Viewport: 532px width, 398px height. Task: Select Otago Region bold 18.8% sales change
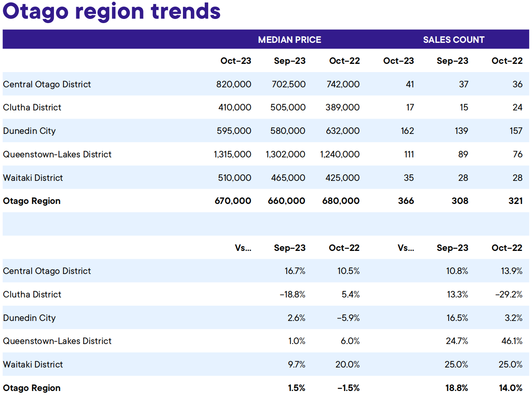point(457,388)
